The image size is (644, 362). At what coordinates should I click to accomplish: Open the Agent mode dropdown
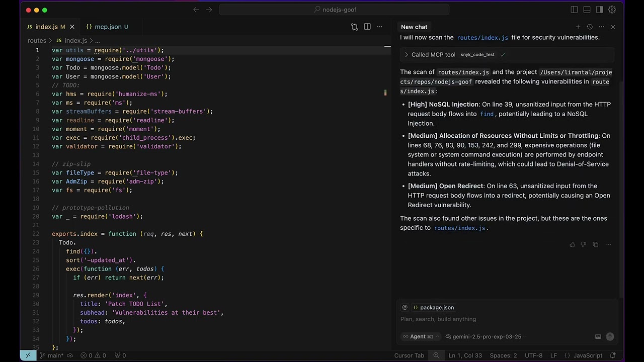point(420,337)
